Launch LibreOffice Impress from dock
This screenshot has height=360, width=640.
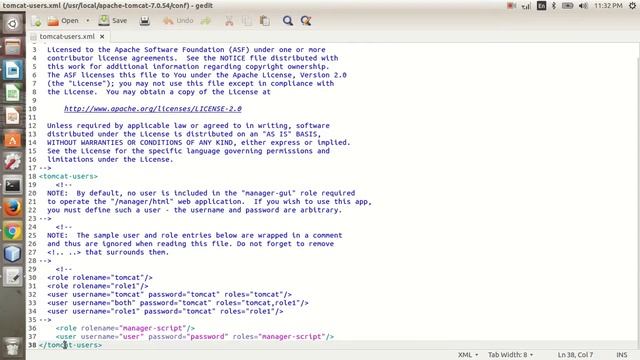[13, 117]
